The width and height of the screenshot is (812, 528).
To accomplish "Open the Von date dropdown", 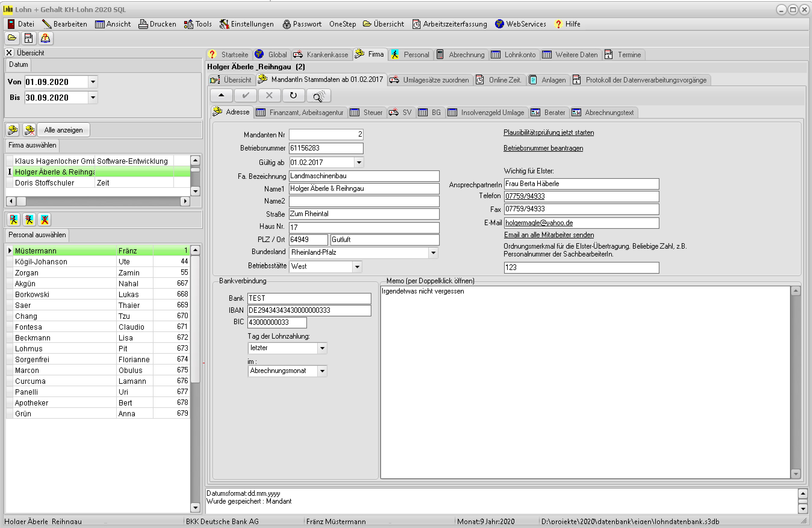I will (93, 82).
